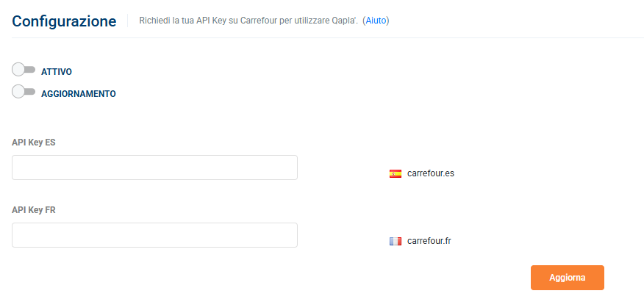Screen dimensions: 644x299
Task: Open the Aiuto help link
Action: click(376, 21)
